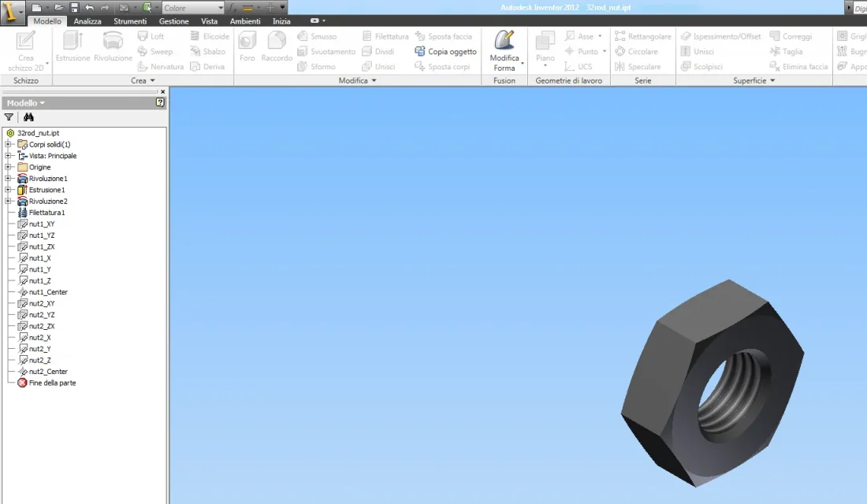Screen dimensions: 867x504
Task: Switch to the Strumenti ribbon tab
Action: (x=130, y=21)
